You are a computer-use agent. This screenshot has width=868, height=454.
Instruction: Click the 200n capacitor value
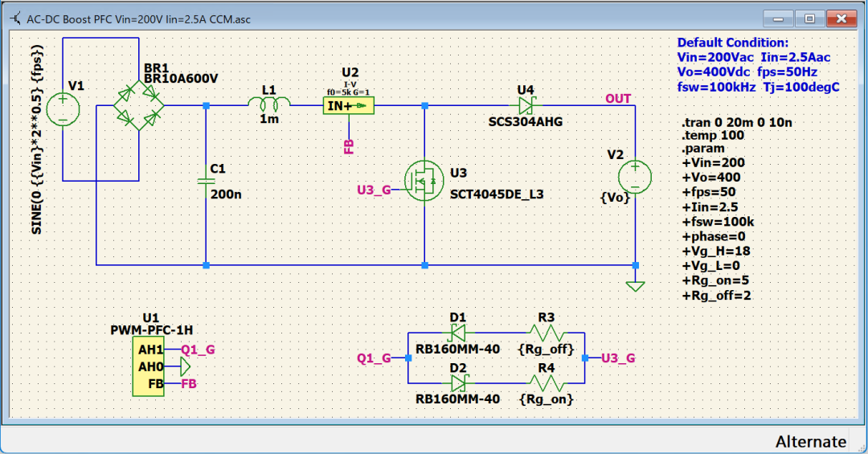226,194
